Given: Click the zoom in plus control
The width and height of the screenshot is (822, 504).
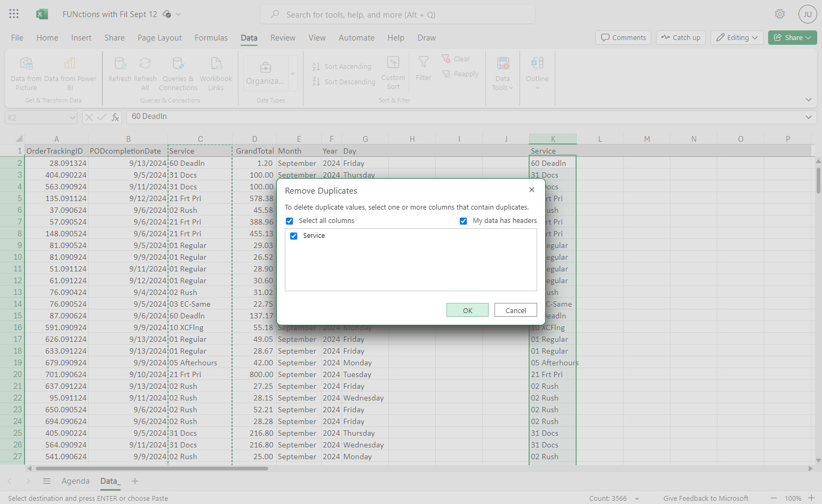Looking at the screenshot, I should 811,498.
